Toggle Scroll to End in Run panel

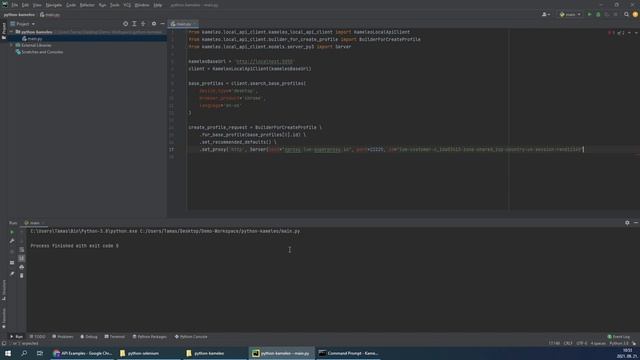click(x=22, y=258)
